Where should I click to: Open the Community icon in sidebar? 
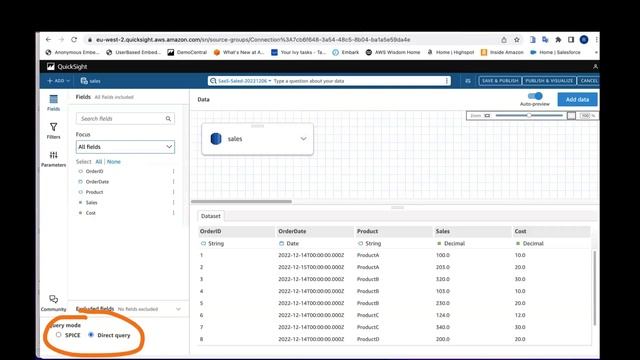[x=53, y=299]
